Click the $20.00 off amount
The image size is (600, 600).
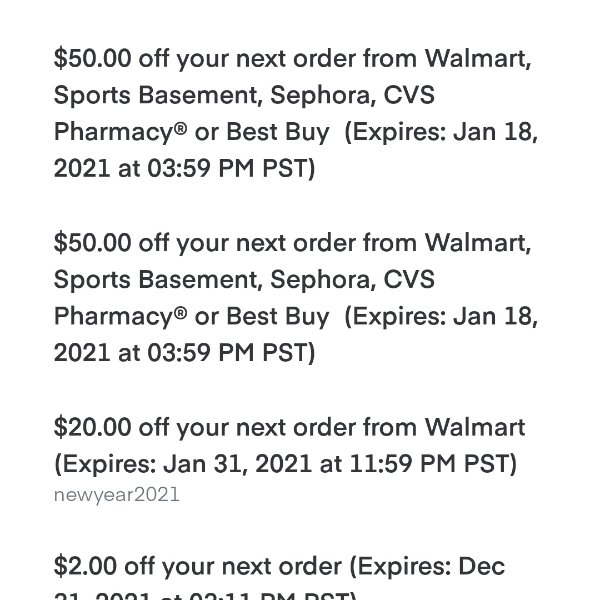coord(92,427)
